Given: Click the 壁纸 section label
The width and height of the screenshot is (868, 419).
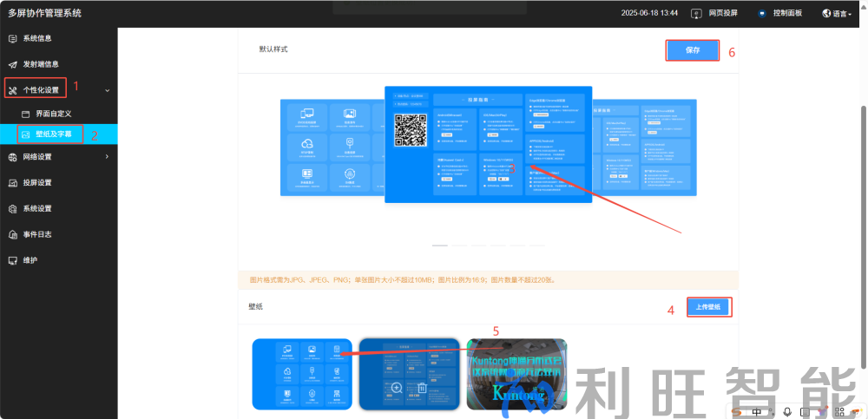Looking at the screenshot, I should click(x=256, y=306).
